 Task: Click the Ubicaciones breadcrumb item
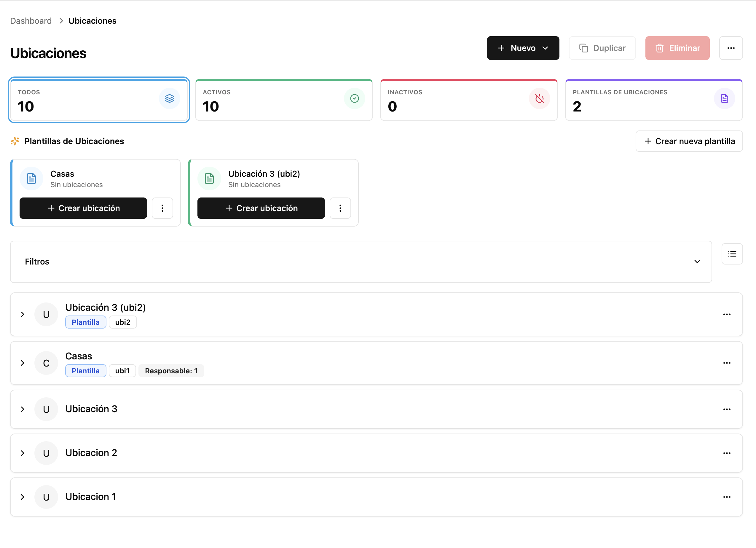click(x=93, y=21)
